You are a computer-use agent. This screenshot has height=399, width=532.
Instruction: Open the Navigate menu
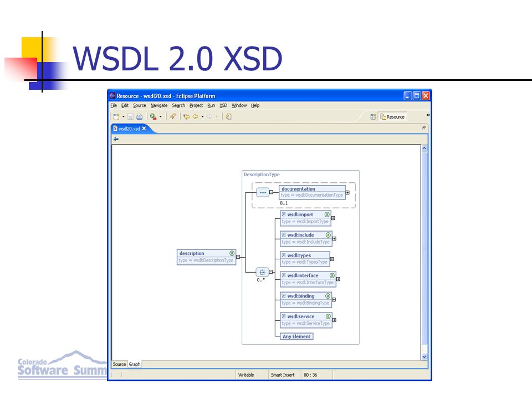(159, 105)
